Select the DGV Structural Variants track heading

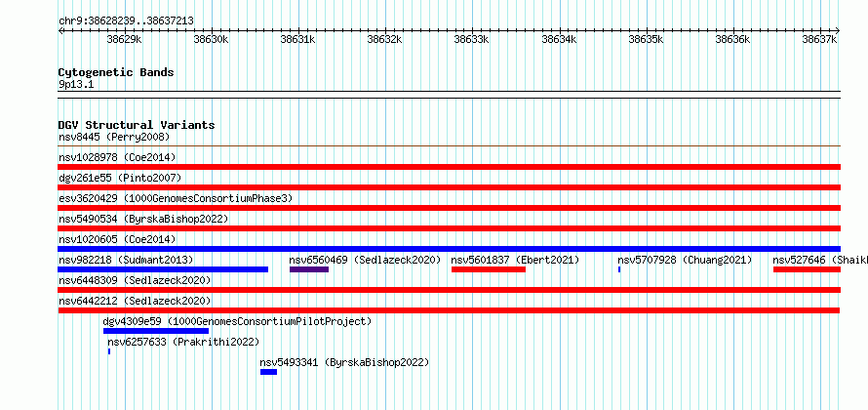pos(137,125)
